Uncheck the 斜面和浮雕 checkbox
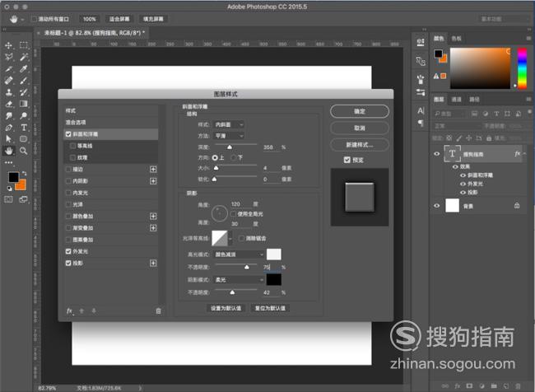Viewport: 535px width, 392px height. (68, 134)
